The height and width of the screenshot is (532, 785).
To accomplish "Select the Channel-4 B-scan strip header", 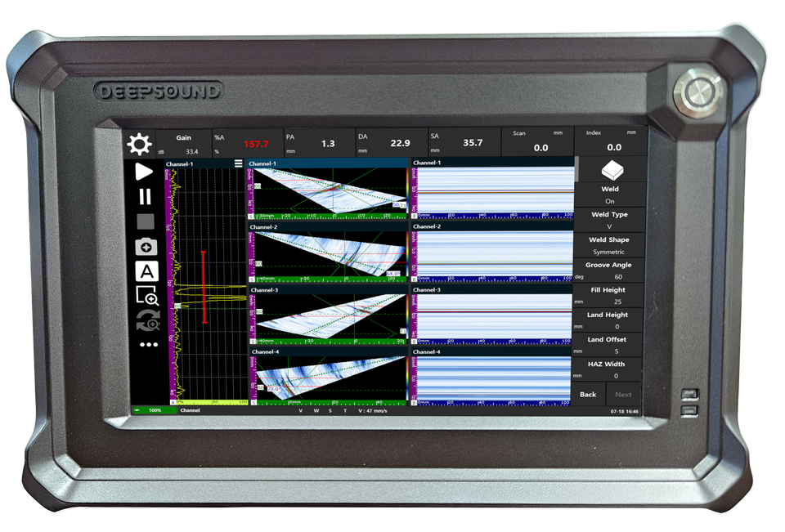I will click(x=491, y=352).
